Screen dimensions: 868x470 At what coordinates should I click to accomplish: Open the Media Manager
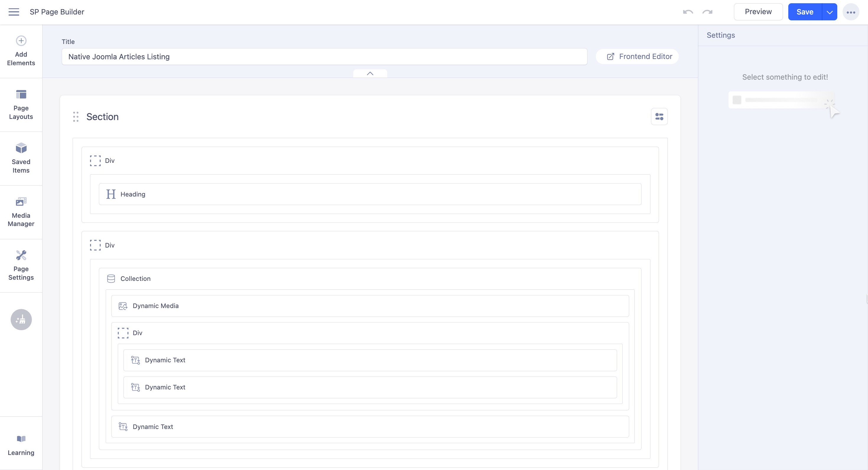click(x=21, y=212)
